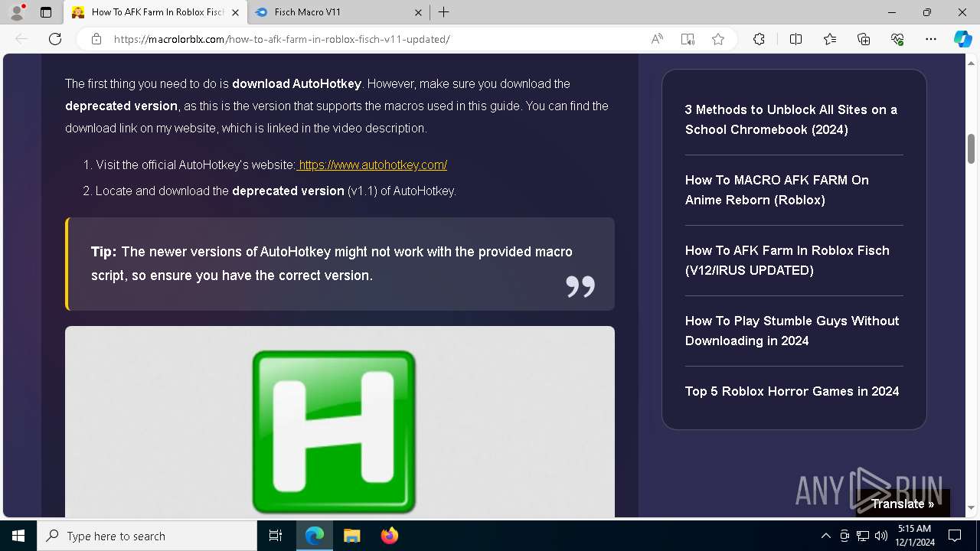Open the volume speaker icon

pyautogui.click(x=881, y=536)
